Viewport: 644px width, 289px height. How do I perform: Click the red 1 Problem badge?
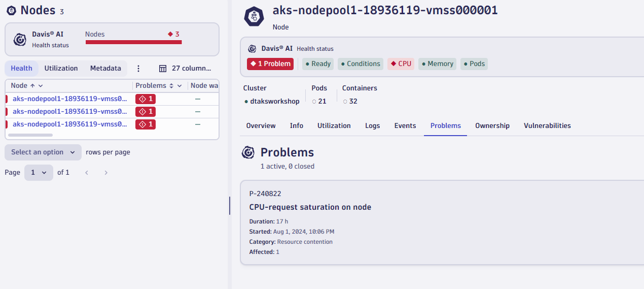click(270, 64)
